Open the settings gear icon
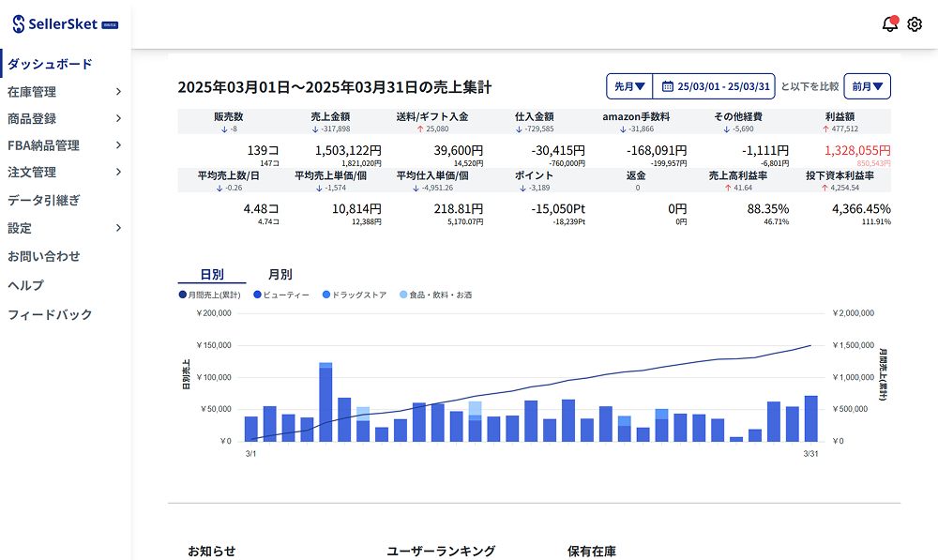This screenshot has height=560, width=938. 915,24
